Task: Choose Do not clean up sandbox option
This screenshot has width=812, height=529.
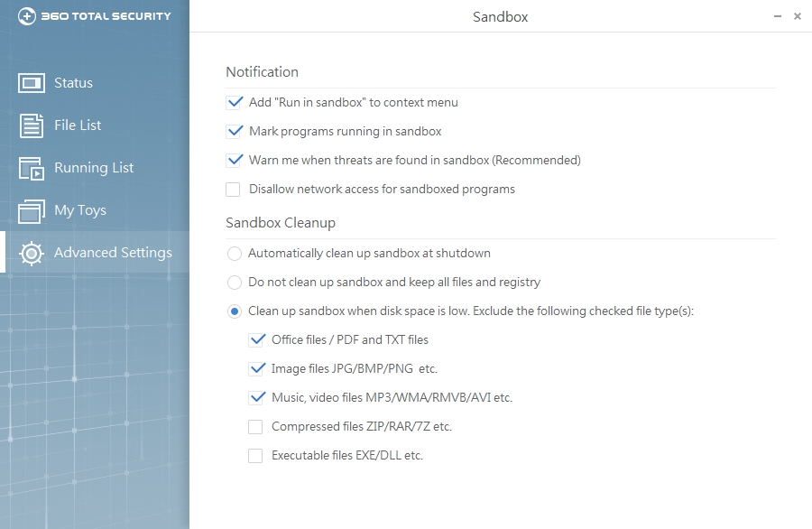Action: click(x=235, y=283)
